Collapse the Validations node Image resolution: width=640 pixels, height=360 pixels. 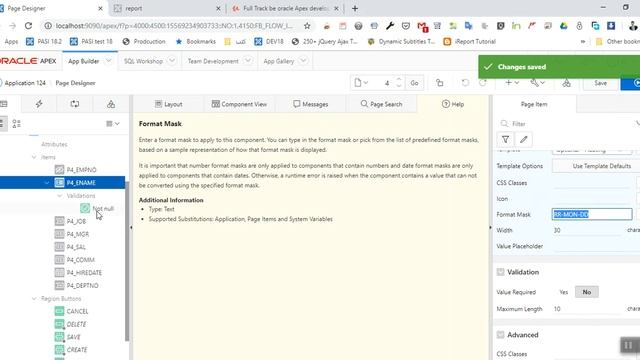click(x=60, y=196)
